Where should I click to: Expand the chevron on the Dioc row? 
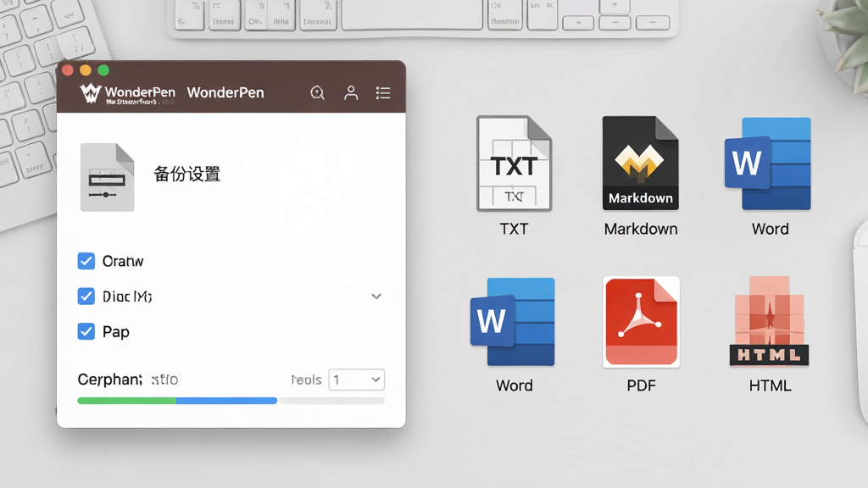pos(376,297)
